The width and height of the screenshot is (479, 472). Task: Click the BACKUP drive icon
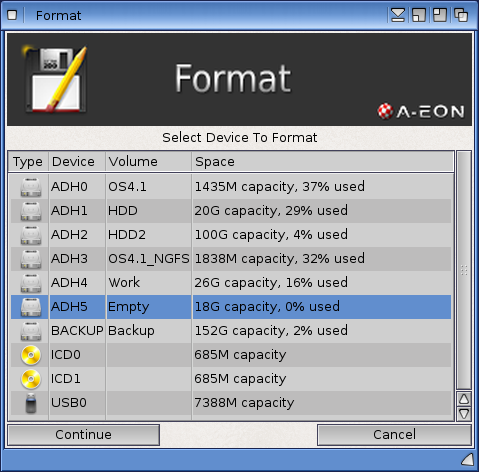tap(31, 331)
